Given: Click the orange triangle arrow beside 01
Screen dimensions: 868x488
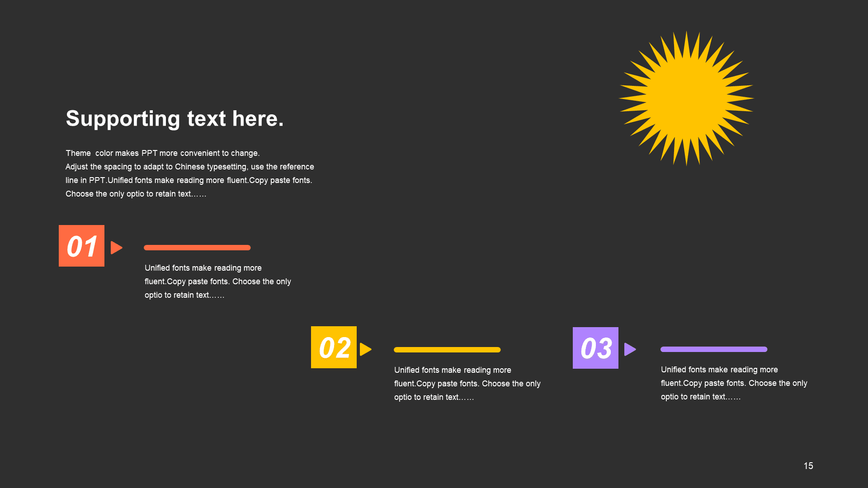Looking at the screenshot, I should 117,248.
